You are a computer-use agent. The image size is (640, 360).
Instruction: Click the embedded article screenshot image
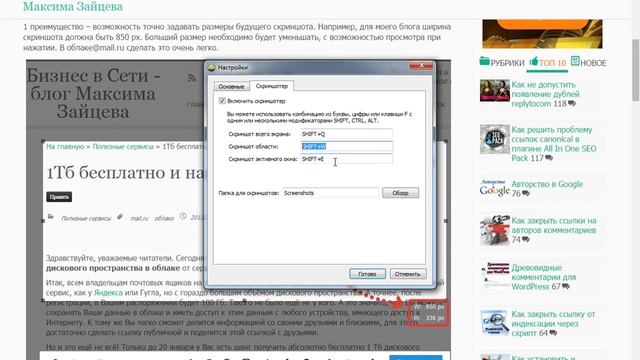tap(238, 210)
